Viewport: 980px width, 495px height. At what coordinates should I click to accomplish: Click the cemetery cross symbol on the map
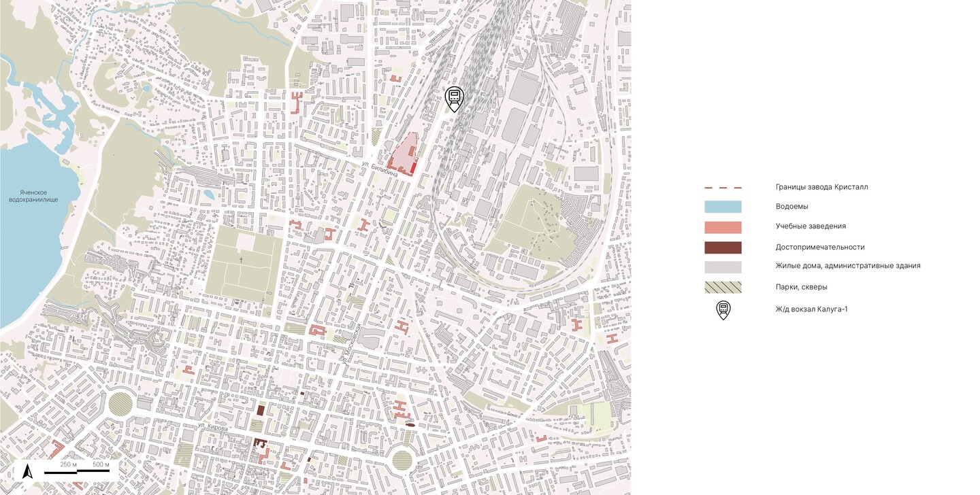241,260
